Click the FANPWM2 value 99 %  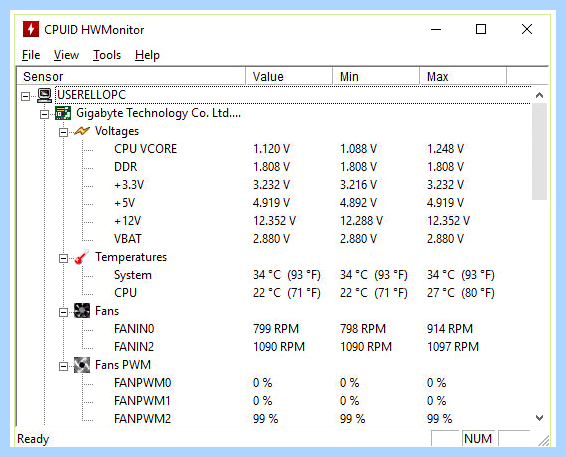[x=265, y=419]
